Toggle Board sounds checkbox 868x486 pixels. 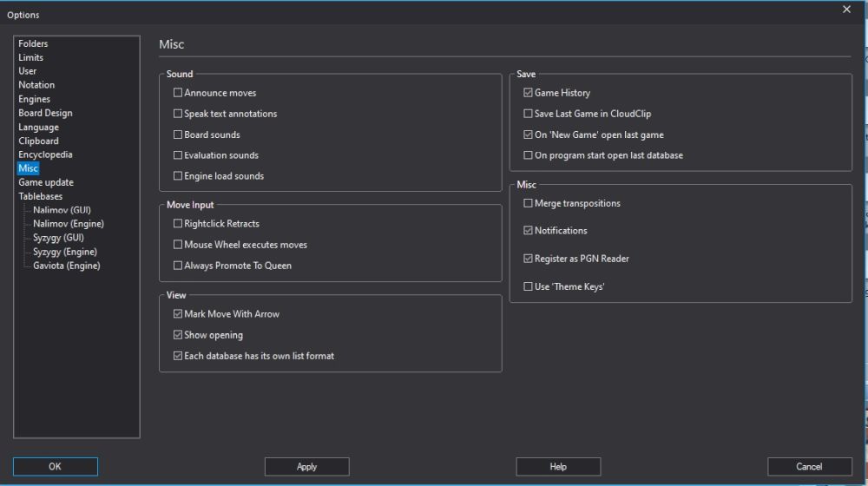(x=178, y=135)
